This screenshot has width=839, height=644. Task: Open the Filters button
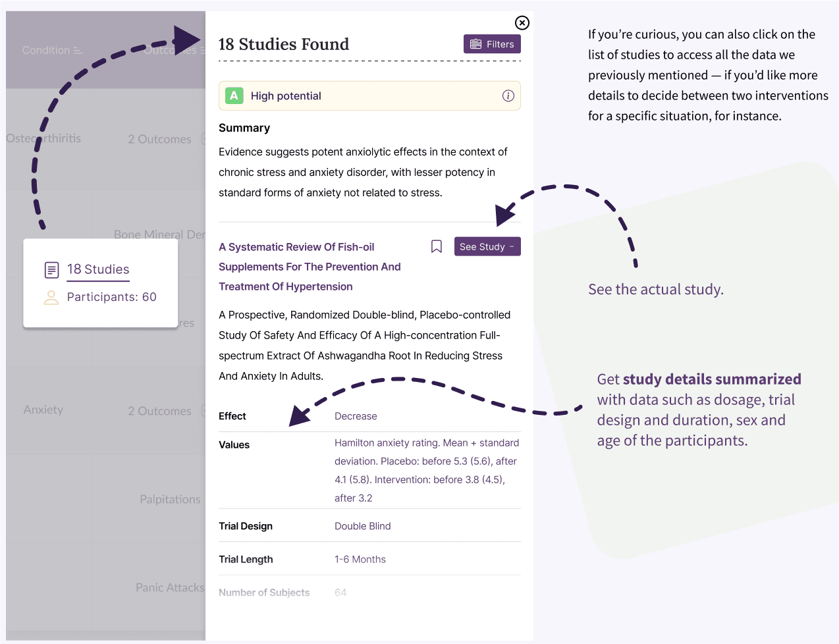point(492,44)
